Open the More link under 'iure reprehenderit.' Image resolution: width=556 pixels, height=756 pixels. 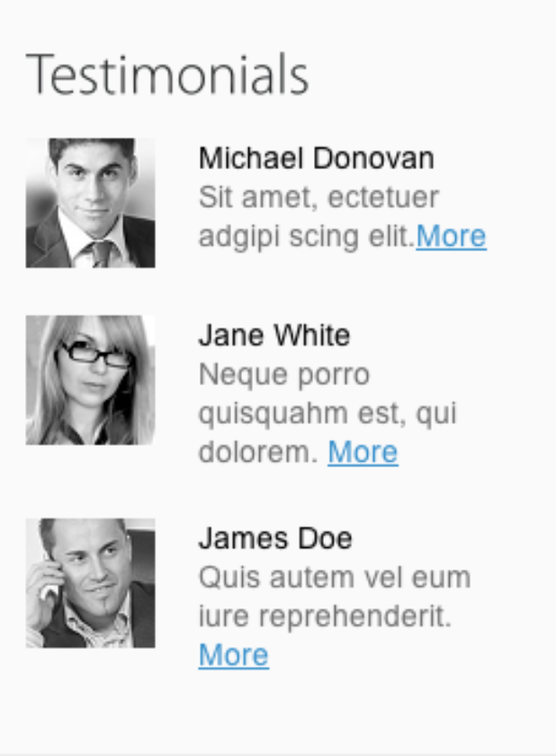pos(234,655)
